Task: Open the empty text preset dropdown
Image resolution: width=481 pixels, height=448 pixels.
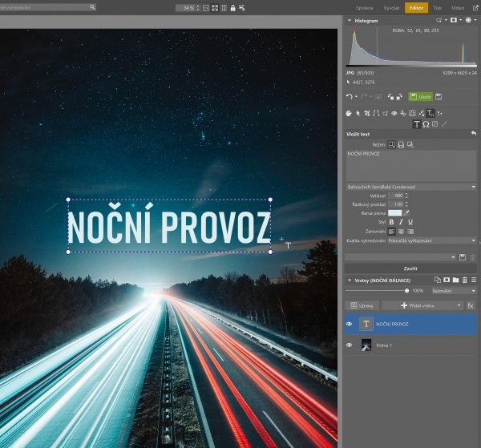Action: pyautogui.click(x=401, y=257)
